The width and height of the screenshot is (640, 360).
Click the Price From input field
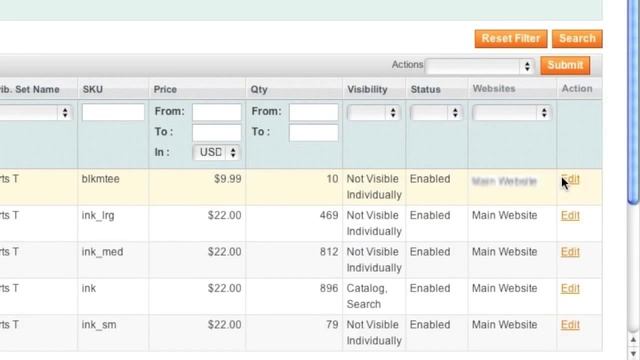tap(216, 112)
